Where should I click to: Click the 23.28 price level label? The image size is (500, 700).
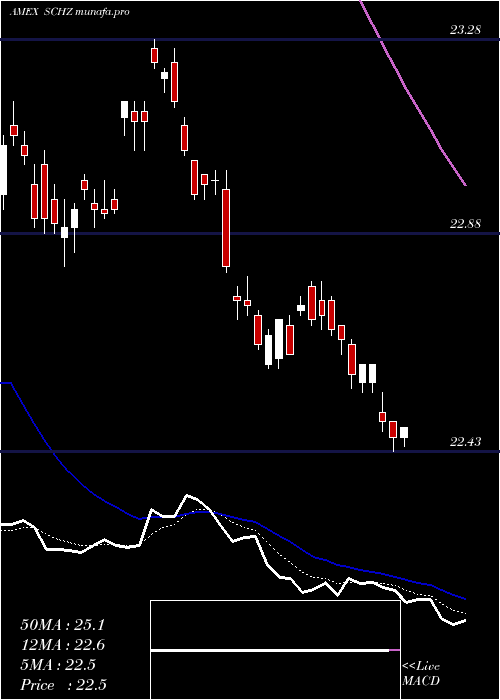click(465, 30)
